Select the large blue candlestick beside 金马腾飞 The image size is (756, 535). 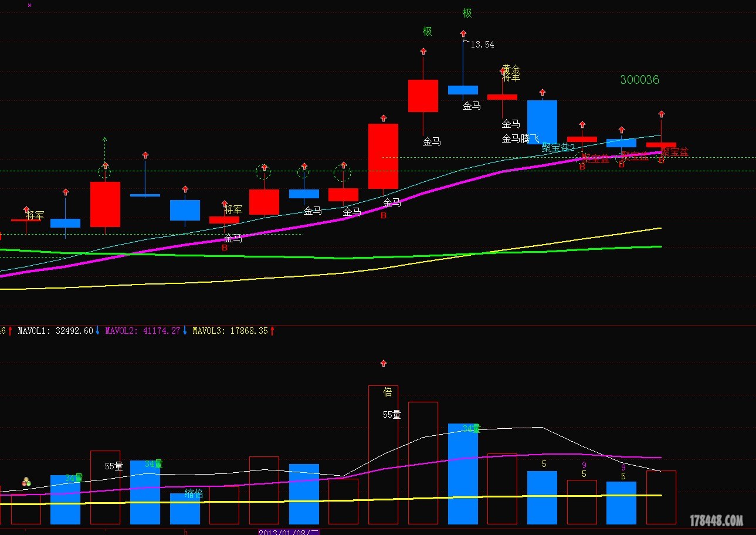[x=542, y=121]
